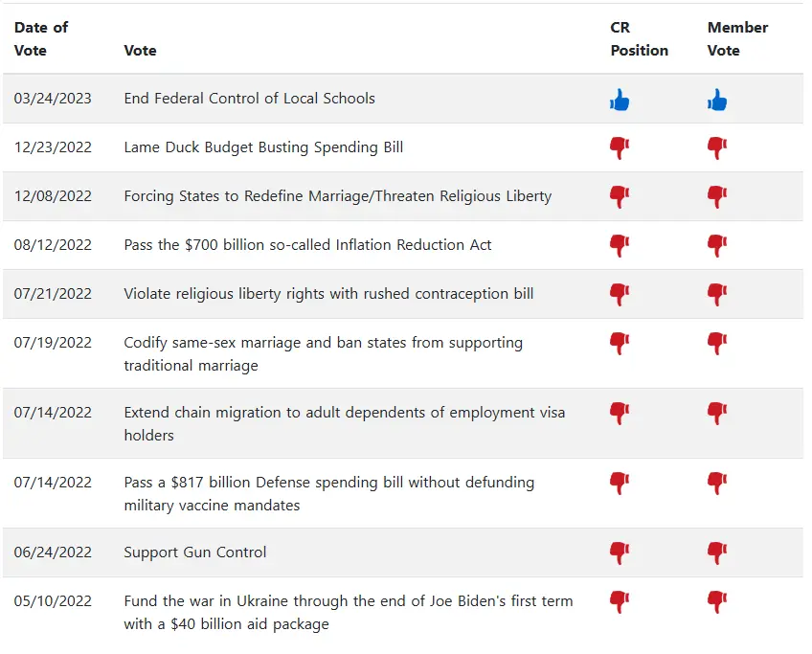Click CR Position thumbs-down for Lame Duck bill
This screenshot has width=812, height=654.
pyautogui.click(x=620, y=147)
